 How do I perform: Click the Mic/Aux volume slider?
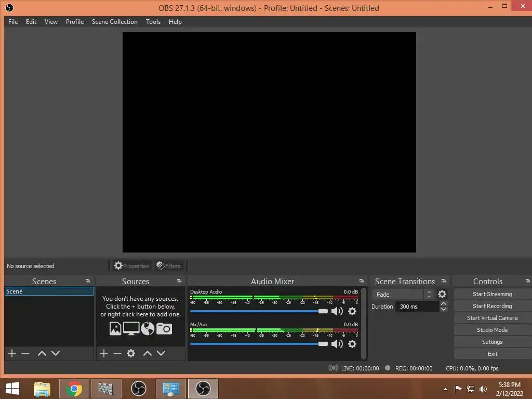[x=259, y=344]
